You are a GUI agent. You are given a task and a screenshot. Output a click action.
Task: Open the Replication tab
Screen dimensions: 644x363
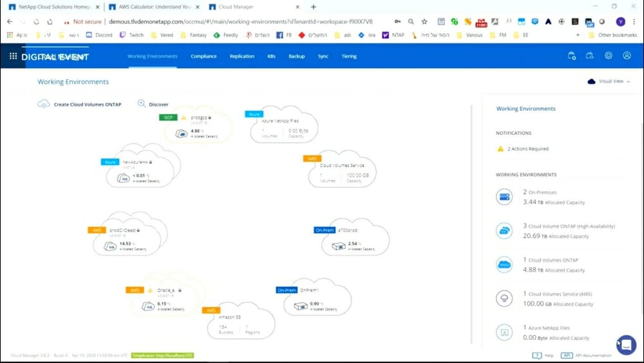[242, 56]
